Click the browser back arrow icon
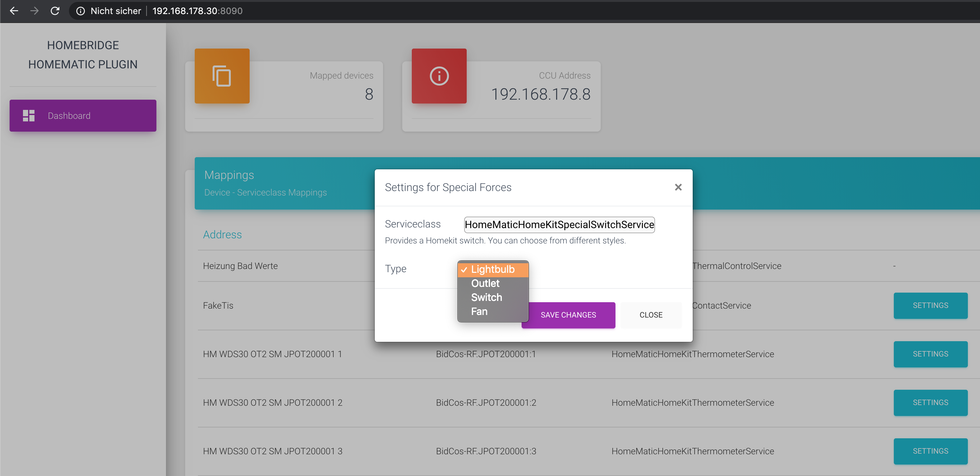980x476 pixels. 14,11
